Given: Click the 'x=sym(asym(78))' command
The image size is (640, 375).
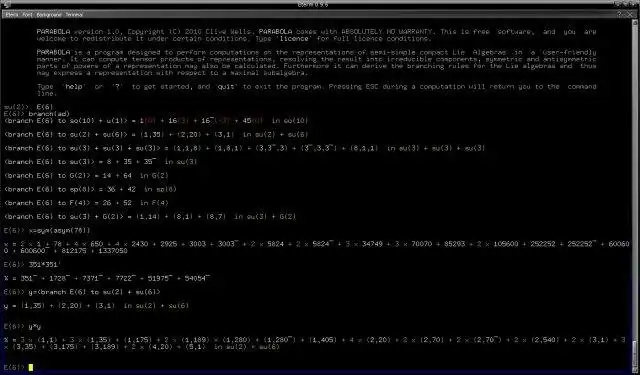Looking at the screenshot, I should click(60, 231).
